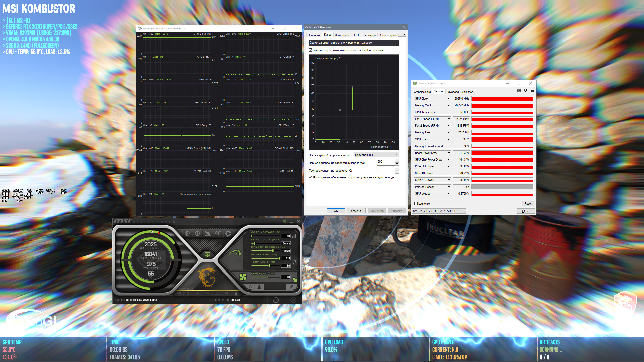The image size is (644, 362).
Task: Switch to the Мониторинг tab
Action: (342, 35)
